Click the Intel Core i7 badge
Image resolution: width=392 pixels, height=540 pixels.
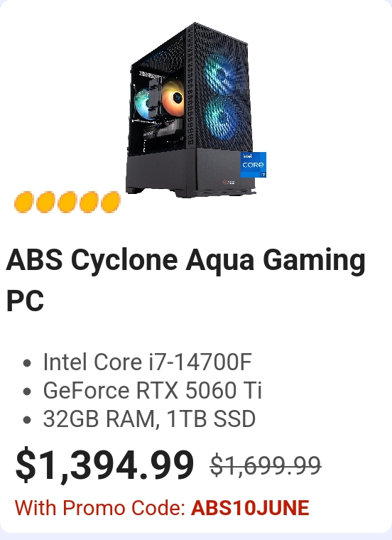click(x=254, y=165)
